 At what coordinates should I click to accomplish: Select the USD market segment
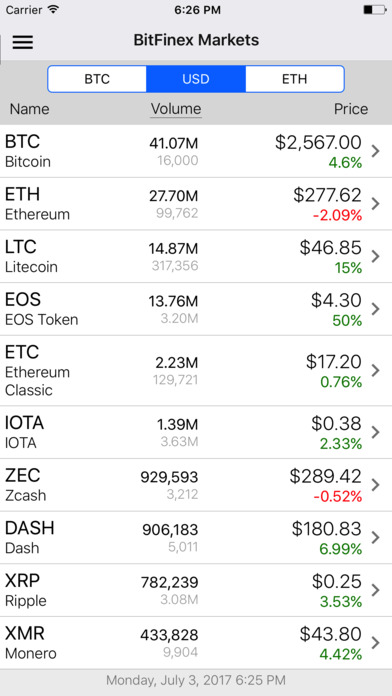(x=196, y=79)
